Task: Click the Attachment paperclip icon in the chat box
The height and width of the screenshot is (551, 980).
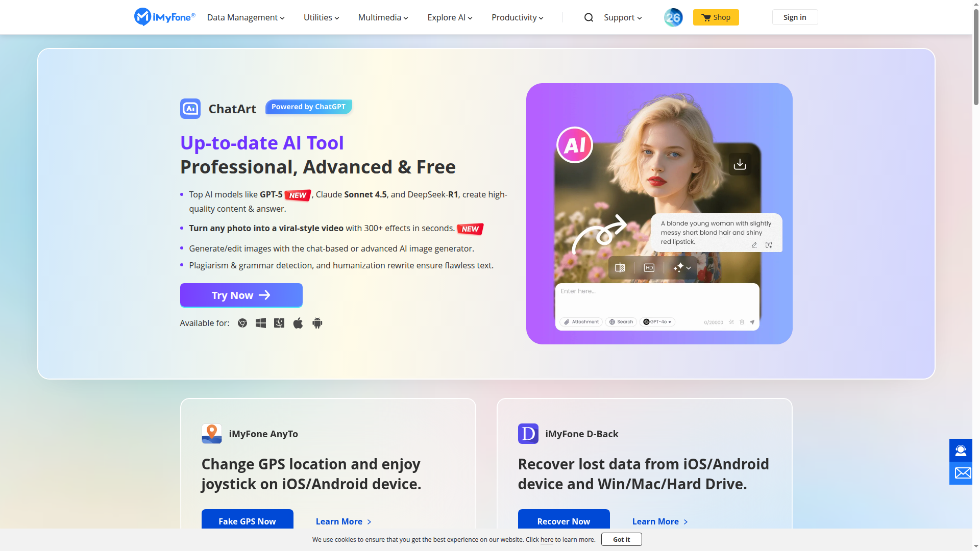Action: [x=567, y=322]
